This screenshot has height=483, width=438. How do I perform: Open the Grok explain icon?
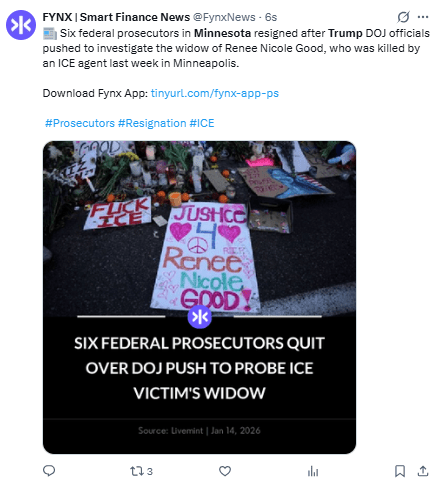pos(403,17)
